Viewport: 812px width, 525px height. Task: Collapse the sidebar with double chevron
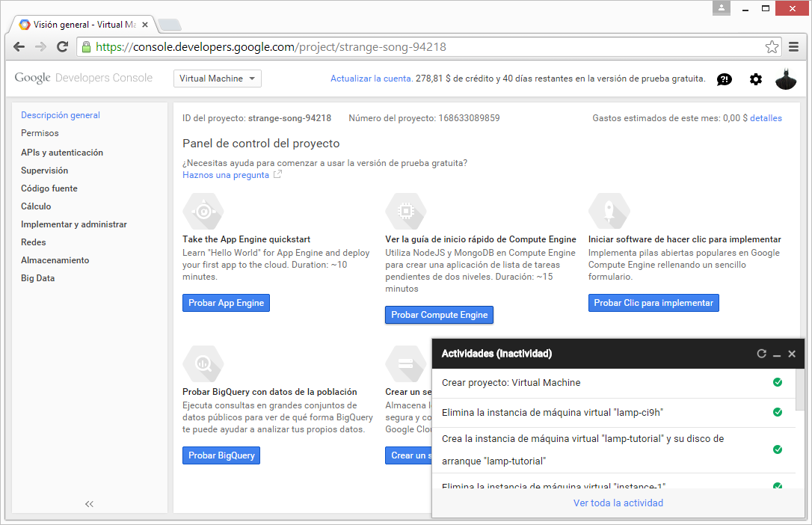click(x=89, y=504)
